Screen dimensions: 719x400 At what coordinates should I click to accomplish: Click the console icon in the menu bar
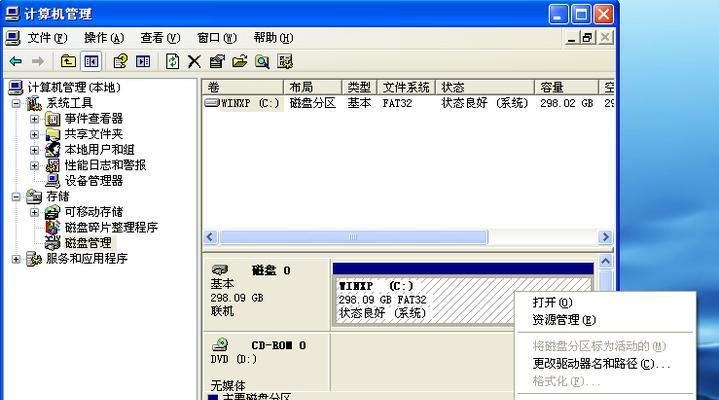13,38
